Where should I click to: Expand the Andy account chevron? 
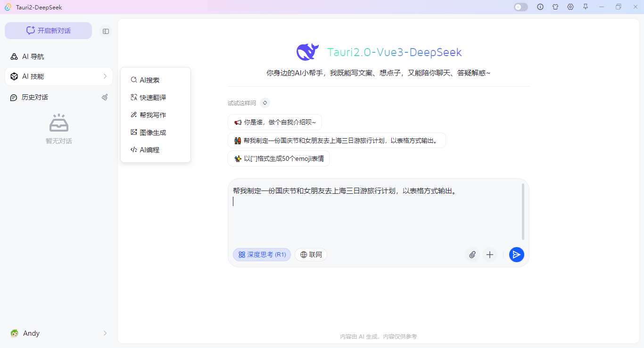105,333
